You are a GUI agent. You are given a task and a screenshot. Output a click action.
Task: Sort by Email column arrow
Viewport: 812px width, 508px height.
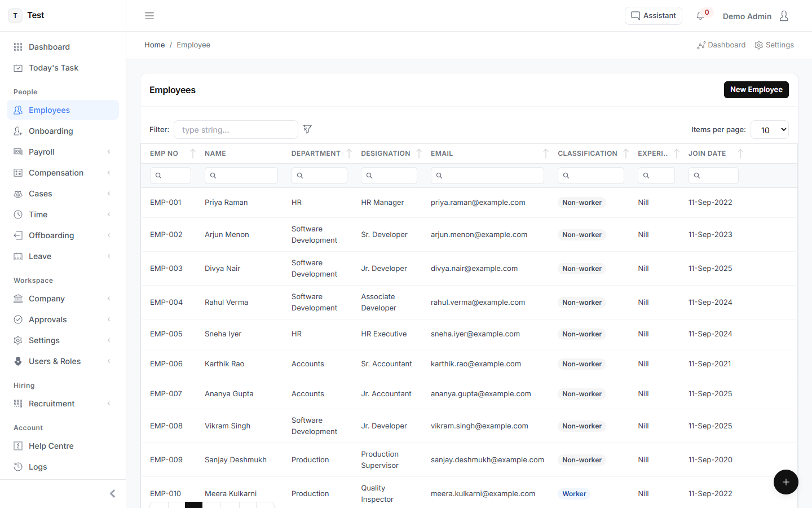[x=546, y=154]
